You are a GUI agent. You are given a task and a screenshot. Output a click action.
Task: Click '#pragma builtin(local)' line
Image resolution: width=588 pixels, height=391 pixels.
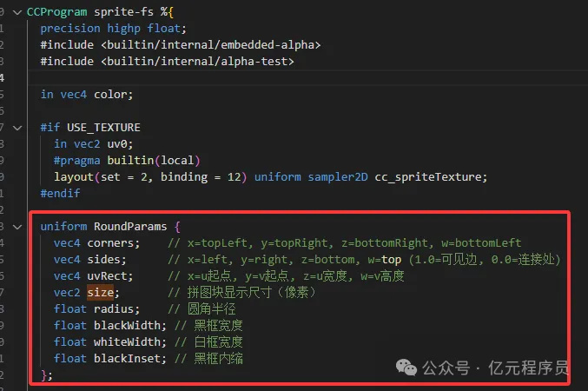coord(127,161)
